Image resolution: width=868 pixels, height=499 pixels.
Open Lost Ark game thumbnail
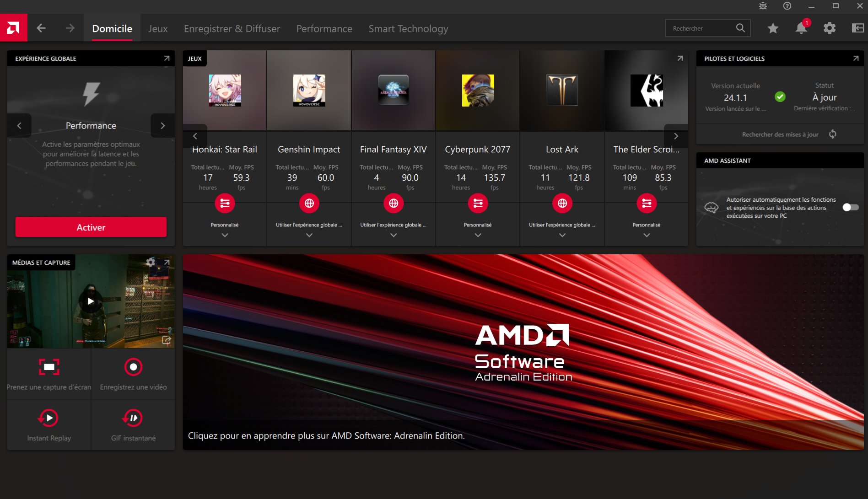[562, 91]
